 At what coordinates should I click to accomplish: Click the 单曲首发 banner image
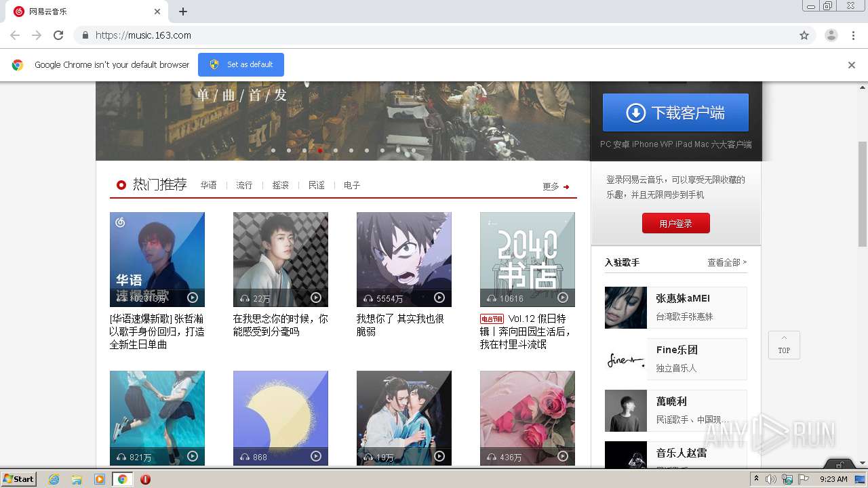pyautogui.click(x=342, y=121)
